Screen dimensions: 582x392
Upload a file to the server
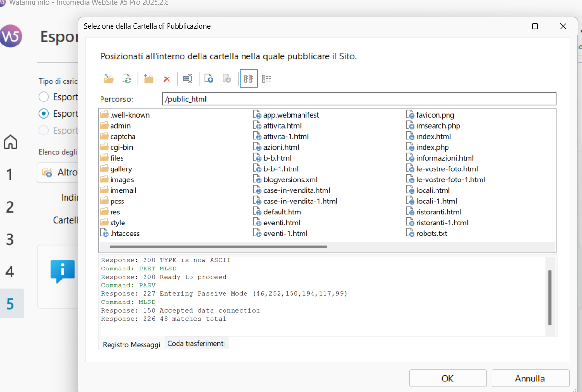(x=209, y=78)
